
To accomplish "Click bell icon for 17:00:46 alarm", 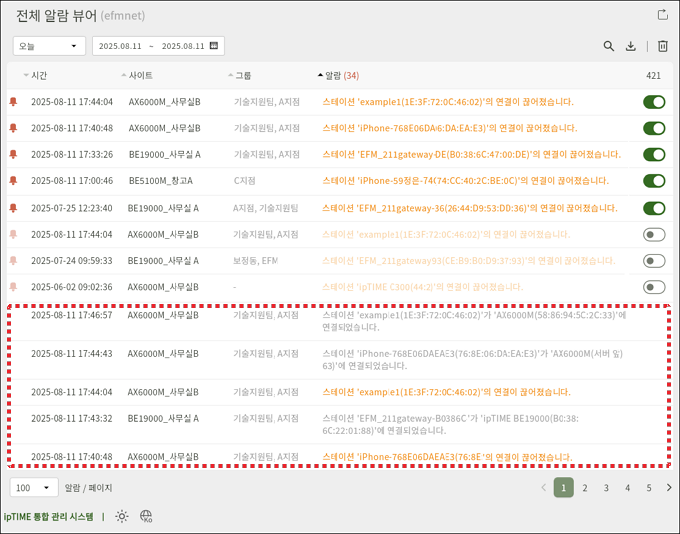I will (x=13, y=181).
